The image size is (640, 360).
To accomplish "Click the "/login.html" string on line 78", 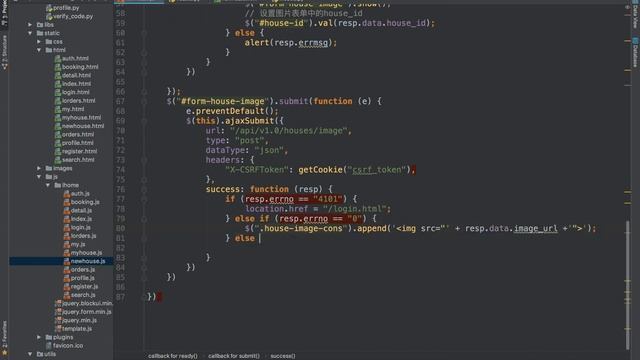I will click(x=354, y=209).
